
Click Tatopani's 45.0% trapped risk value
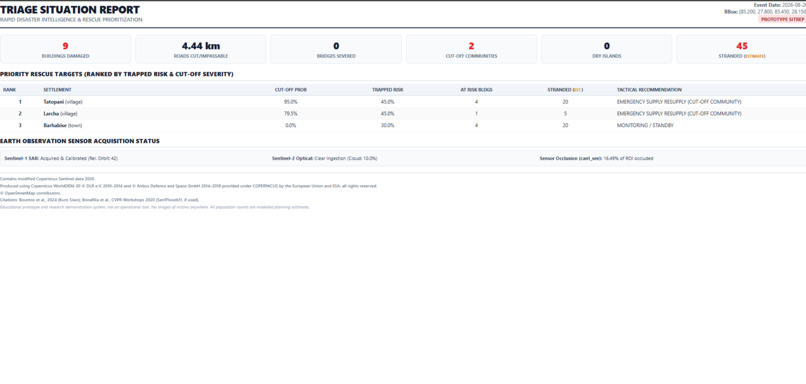tap(388, 102)
